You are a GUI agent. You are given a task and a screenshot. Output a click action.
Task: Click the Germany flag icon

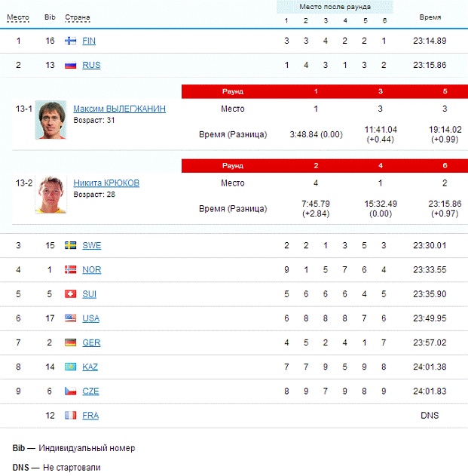pyautogui.click(x=71, y=342)
